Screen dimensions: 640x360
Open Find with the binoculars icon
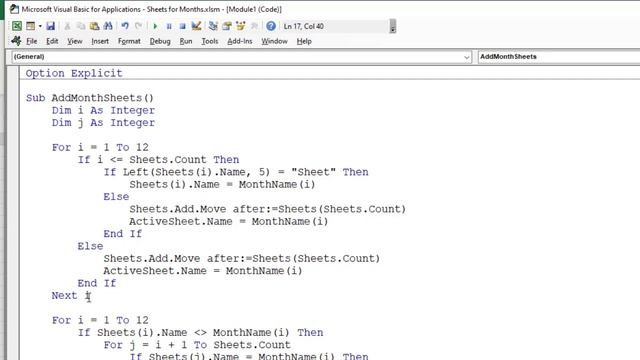coord(108,26)
